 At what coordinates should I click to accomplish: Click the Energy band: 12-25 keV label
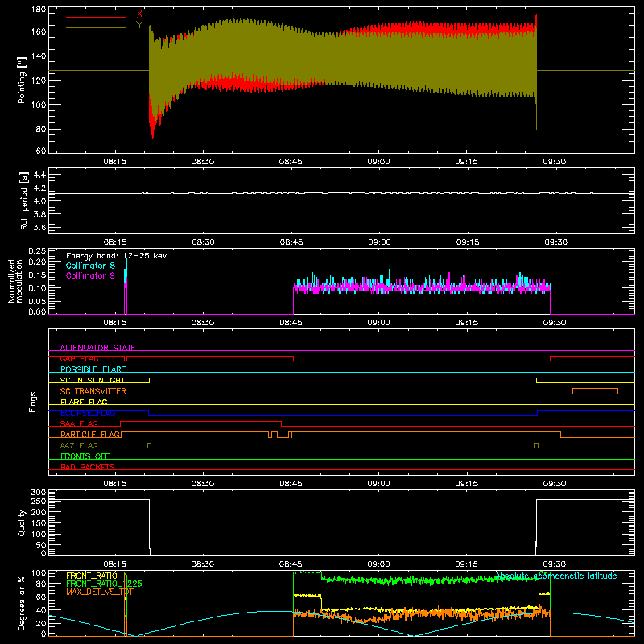(x=117, y=256)
